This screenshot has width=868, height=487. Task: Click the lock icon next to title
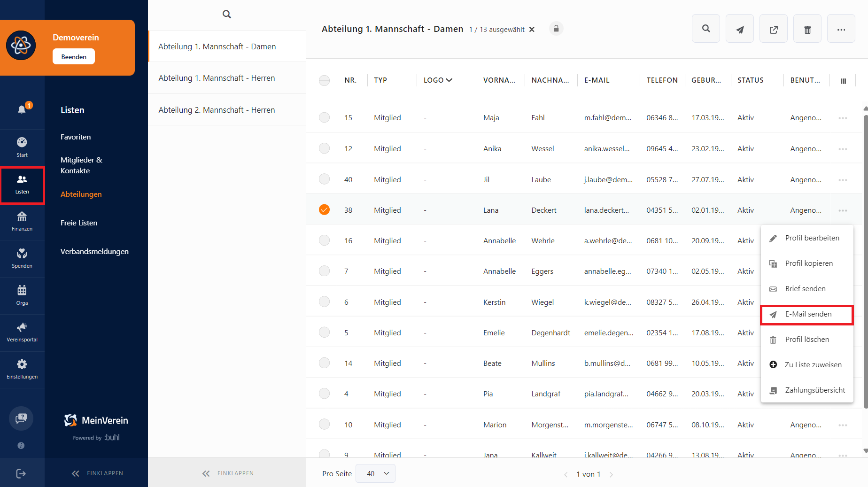(556, 29)
